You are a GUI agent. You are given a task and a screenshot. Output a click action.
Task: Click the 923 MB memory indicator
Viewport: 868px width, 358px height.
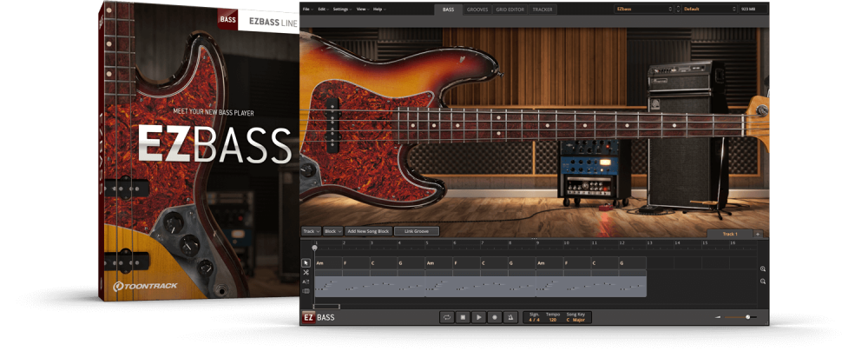tap(754, 10)
